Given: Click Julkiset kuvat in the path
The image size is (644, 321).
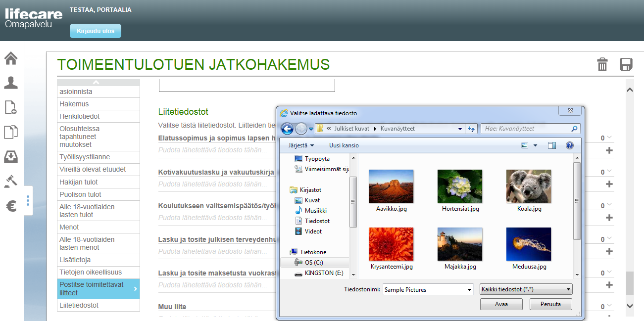Looking at the screenshot, I should click(x=352, y=129).
